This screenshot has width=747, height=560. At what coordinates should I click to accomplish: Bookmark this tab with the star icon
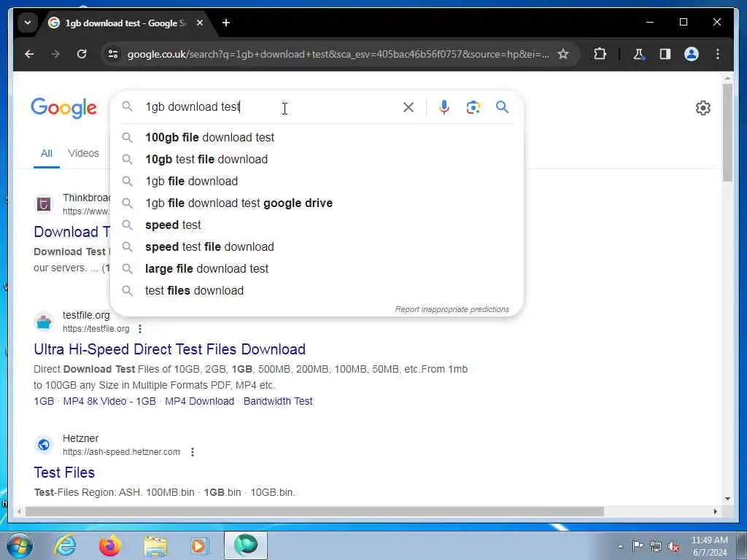coord(563,54)
